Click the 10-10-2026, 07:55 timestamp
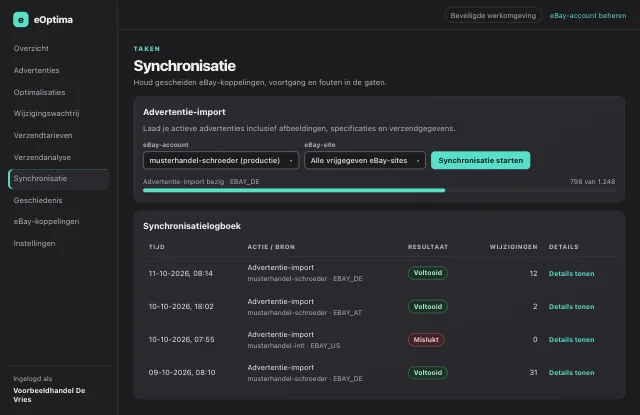The height and width of the screenshot is (415, 640). pos(182,340)
